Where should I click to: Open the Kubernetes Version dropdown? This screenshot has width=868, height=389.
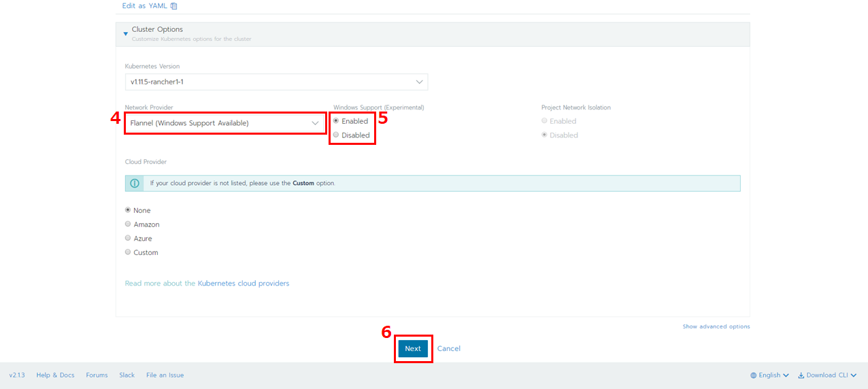[x=276, y=82]
